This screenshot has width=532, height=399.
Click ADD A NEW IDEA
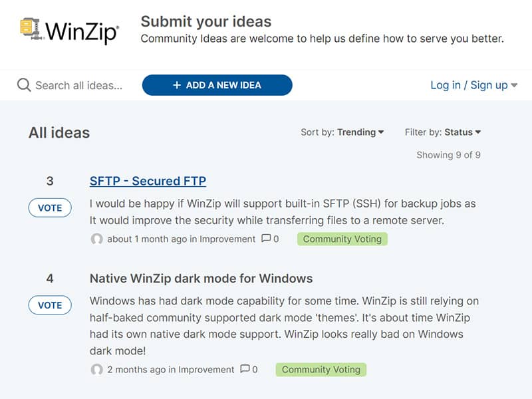click(217, 85)
